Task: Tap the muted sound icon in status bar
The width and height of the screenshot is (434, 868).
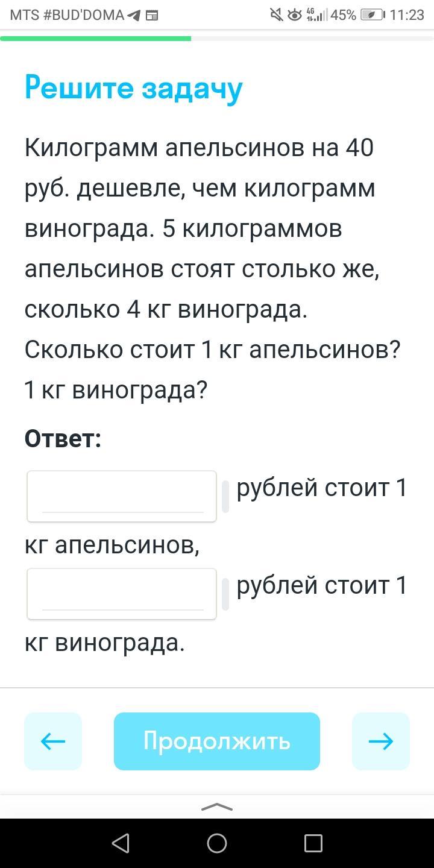Action: pos(276,15)
